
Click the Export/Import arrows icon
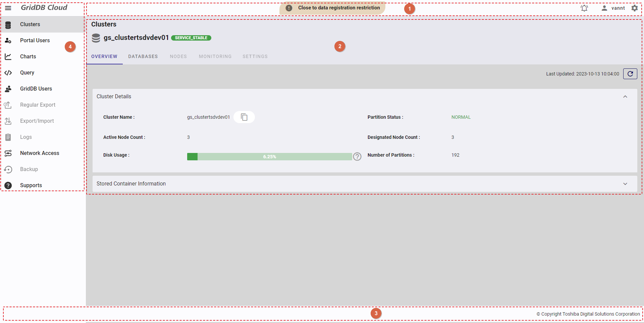pyautogui.click(x=8, y=121)
